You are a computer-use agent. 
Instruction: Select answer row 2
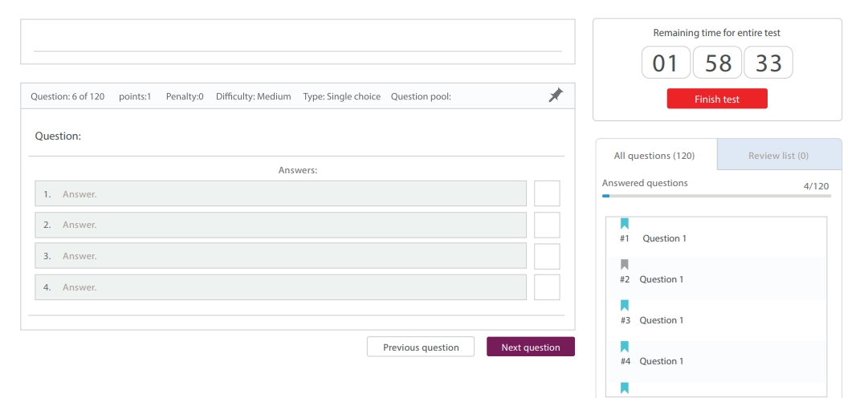[x=281, y=225]
